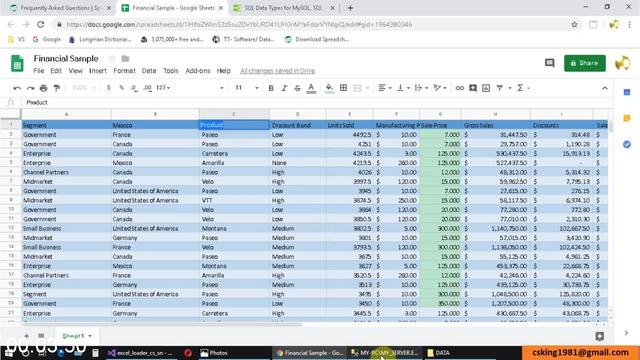This screenshot has height=360, width=640.
Task: Open the File menu
Action: 39,71
